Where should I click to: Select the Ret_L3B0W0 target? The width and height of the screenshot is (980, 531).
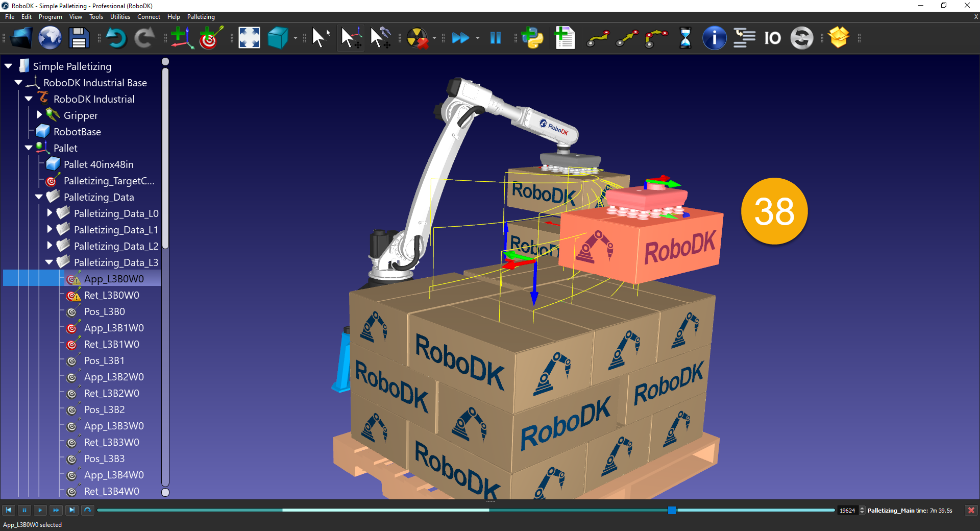(x=112, y=295)
